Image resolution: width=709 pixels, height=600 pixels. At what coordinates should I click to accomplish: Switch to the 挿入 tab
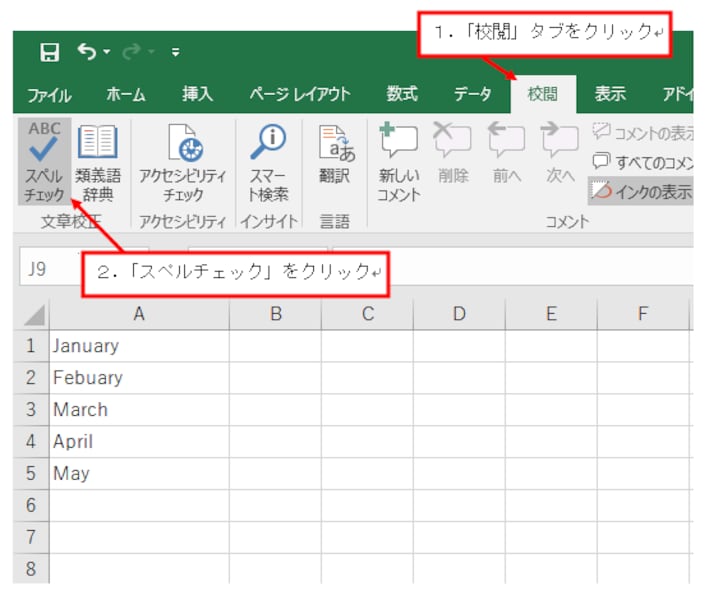[x=197, y=94]
